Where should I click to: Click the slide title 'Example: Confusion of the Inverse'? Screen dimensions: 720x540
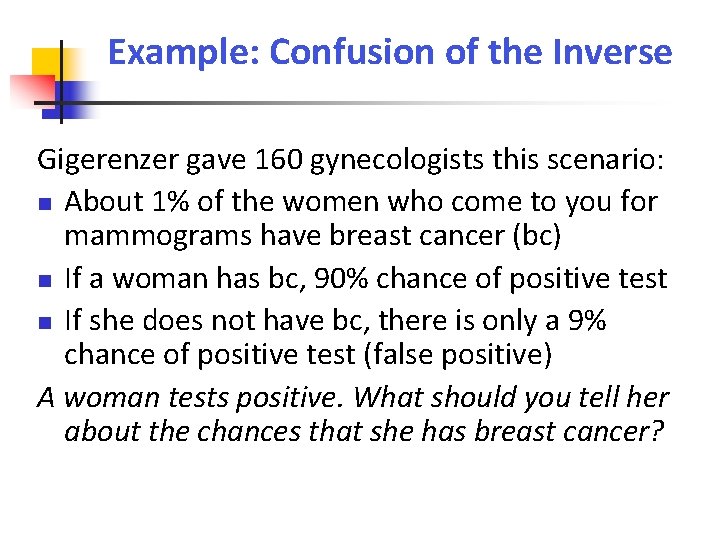click(x=390, y=52)
